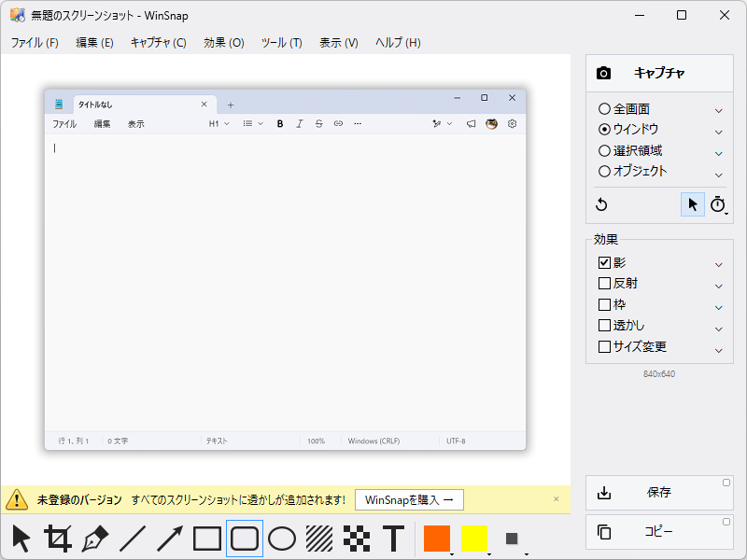The height and width of the screenshot is (560, 747).
Task: Click the 840x640 image size label
Action: [x=659, y=374]
